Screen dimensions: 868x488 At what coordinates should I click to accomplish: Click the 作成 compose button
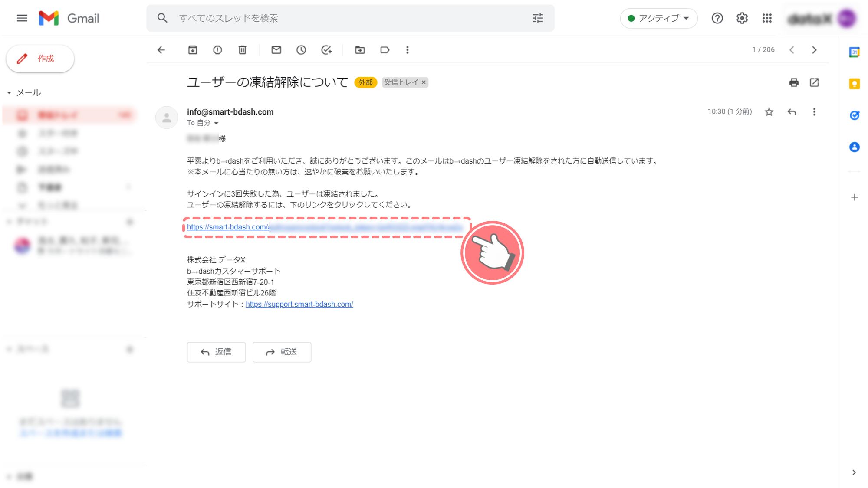pos(40,59)
